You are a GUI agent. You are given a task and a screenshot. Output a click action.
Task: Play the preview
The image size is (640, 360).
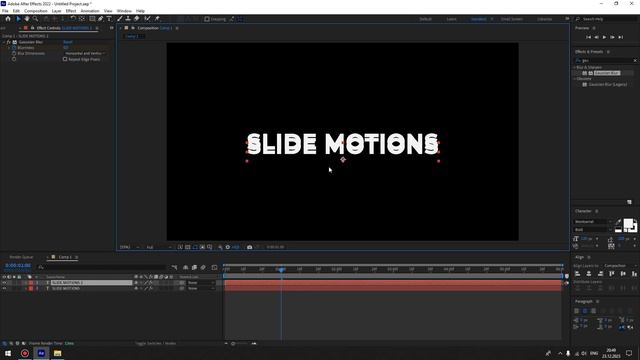(604, 37)
